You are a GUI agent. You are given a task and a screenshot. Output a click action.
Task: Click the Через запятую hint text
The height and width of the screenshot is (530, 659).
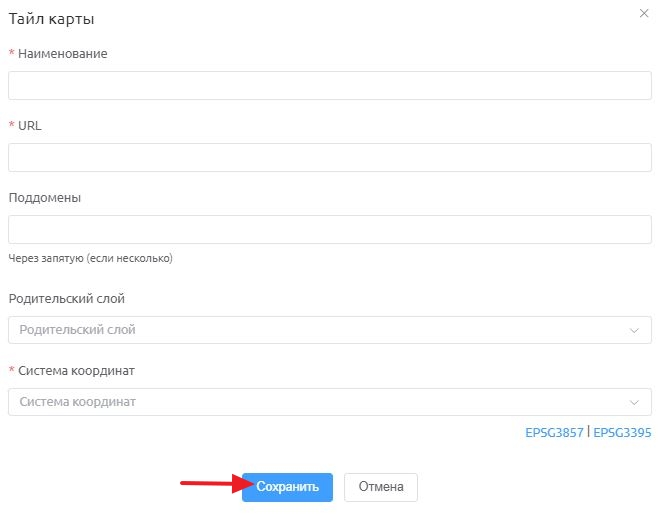point(90,258)
